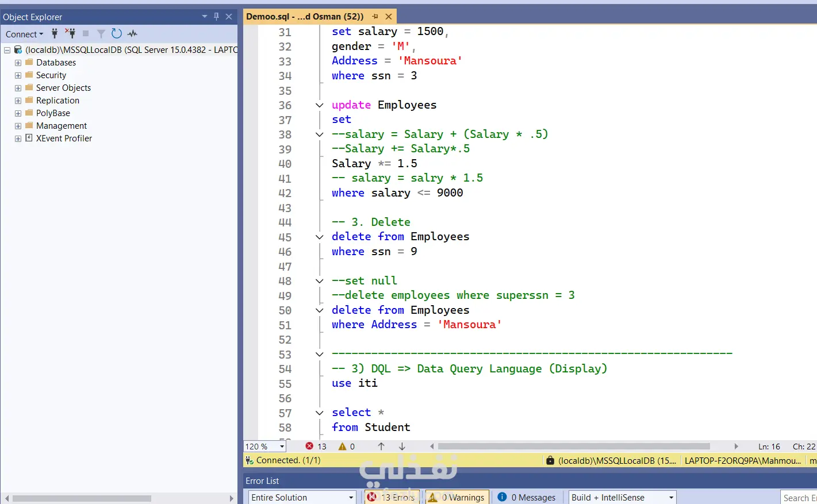The width and height of the screenshot is (817, 504).
Task: Click the Disconnect plug icon
Action: [x=70, y=33]
